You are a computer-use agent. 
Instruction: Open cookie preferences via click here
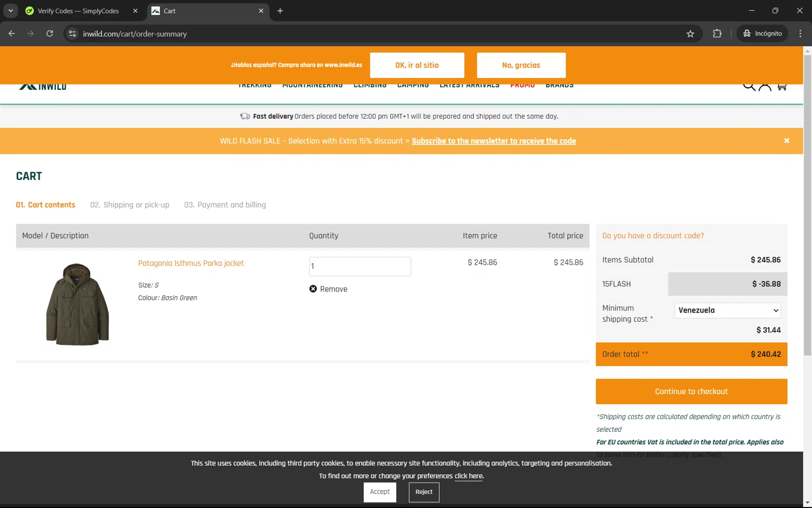point(468,476)
